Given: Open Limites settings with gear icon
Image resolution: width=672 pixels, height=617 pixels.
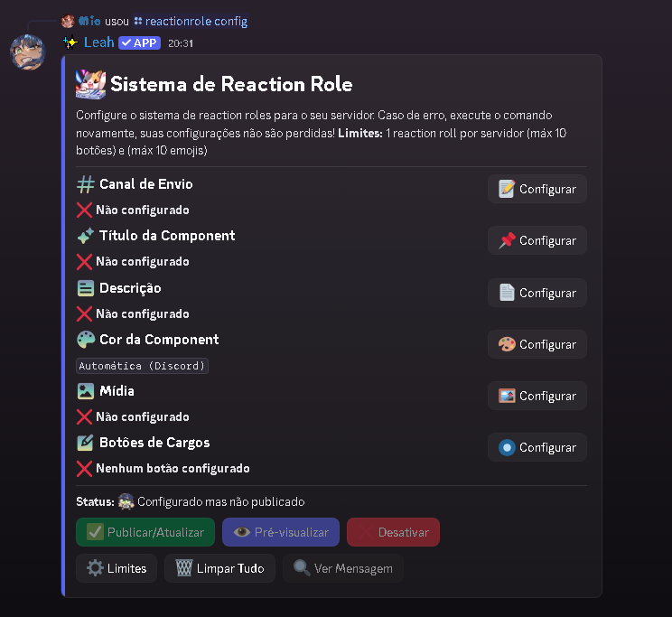Looking at the screenshot, I should click(117, 568).
